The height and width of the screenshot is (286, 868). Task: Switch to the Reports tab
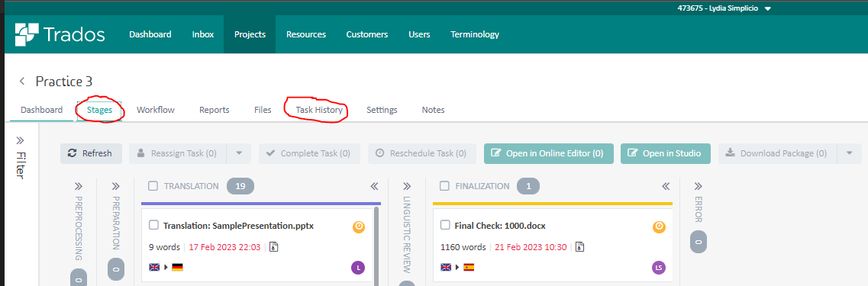click(x=215, y=110)
